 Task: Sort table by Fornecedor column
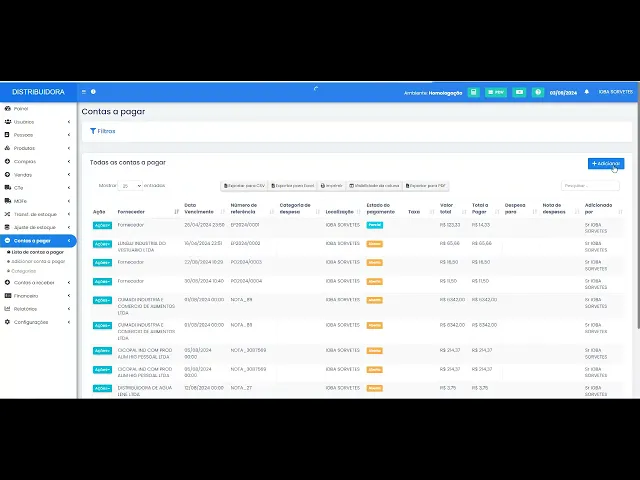click(148, 212)
